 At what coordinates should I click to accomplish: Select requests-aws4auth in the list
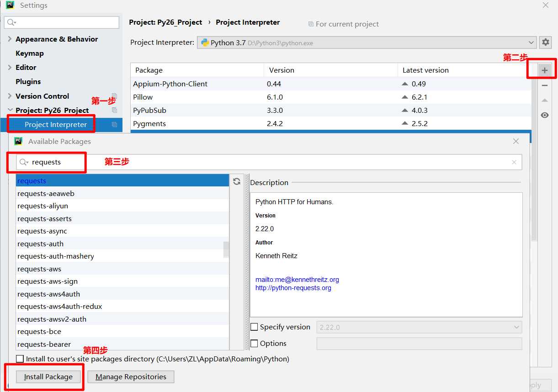pos(122,294)
